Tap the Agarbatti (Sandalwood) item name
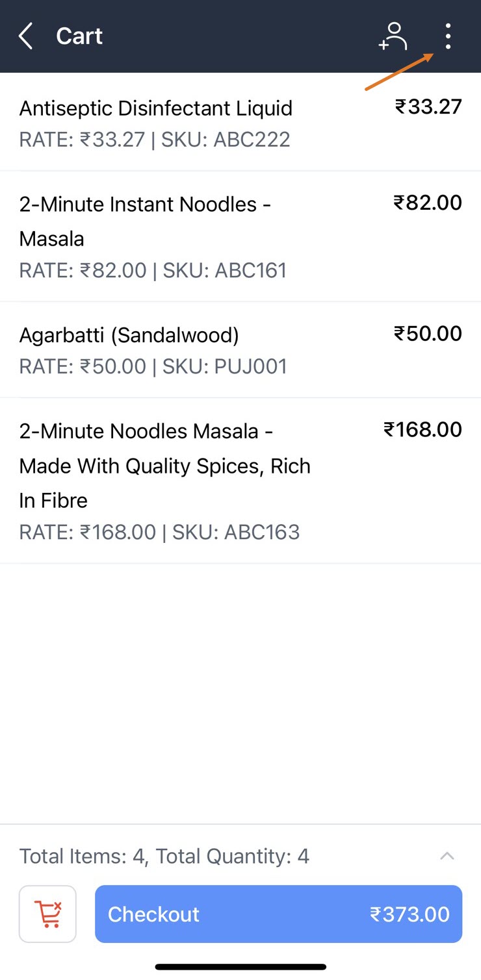The height and width of the screenshot is (980, 481). pos(129,335)
